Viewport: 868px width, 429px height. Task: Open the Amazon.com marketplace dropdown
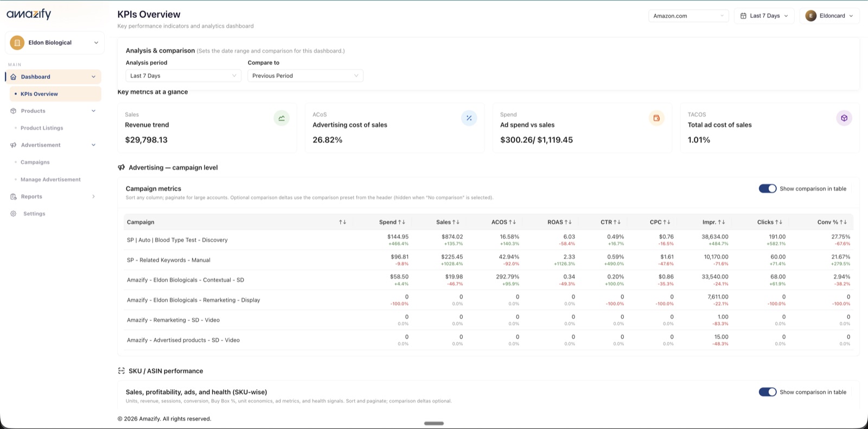(688, 16)
